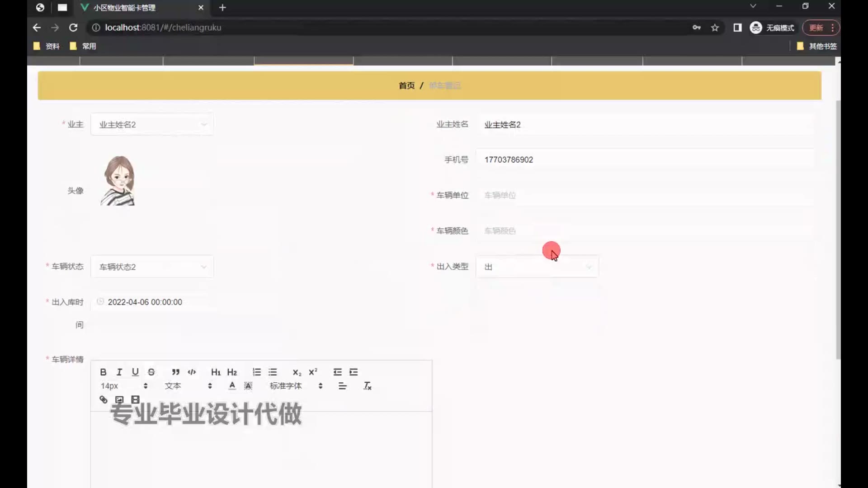Apply superscript formatting
868x488 pixels.
tap(313, 372)
